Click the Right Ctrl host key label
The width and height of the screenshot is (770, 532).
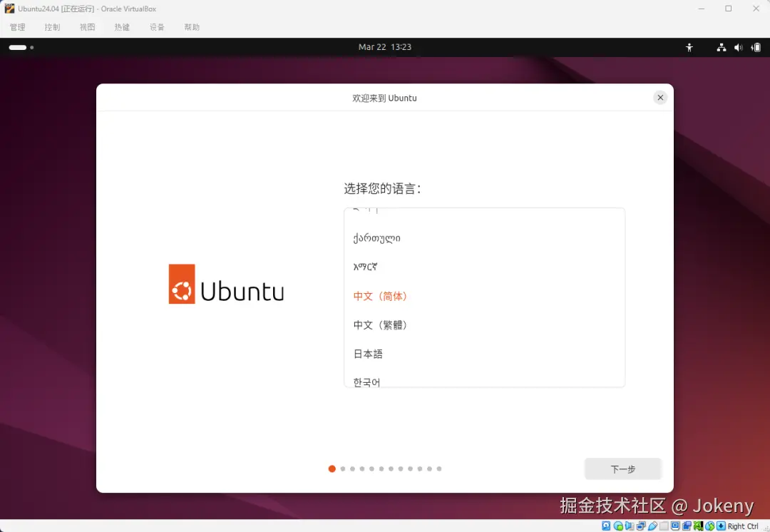click(x=743, y=526)
